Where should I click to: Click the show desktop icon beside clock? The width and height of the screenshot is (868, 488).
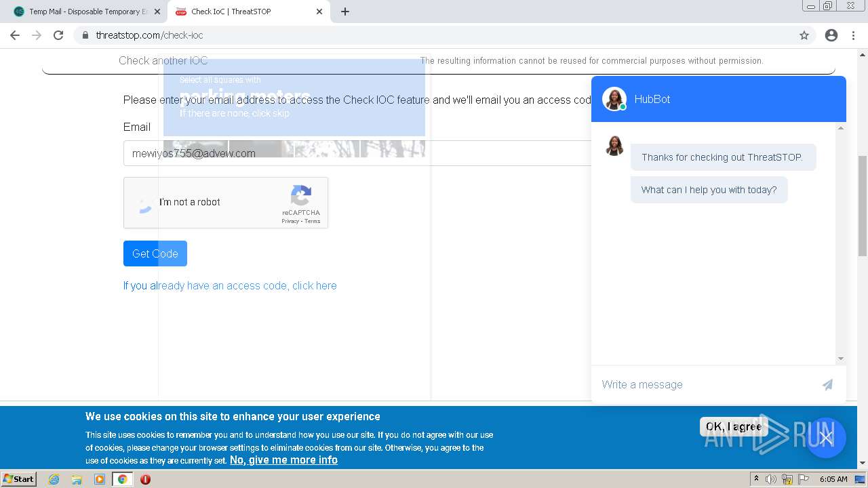(x=860, y=479)
